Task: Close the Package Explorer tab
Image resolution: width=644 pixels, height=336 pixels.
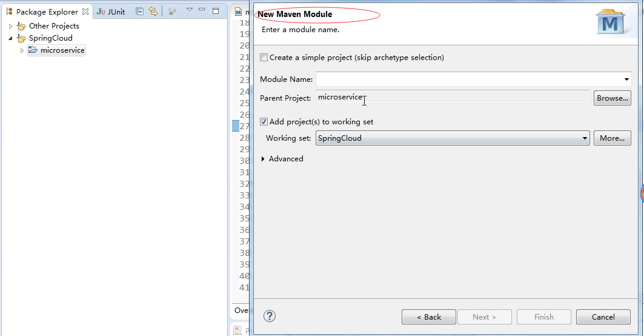Action: tap(85, 12)
